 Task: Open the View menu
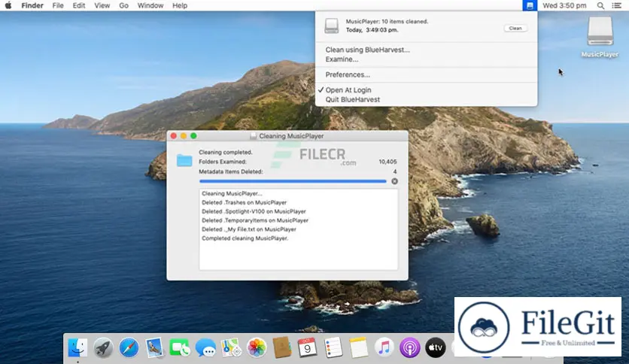(x=102, y=5)
